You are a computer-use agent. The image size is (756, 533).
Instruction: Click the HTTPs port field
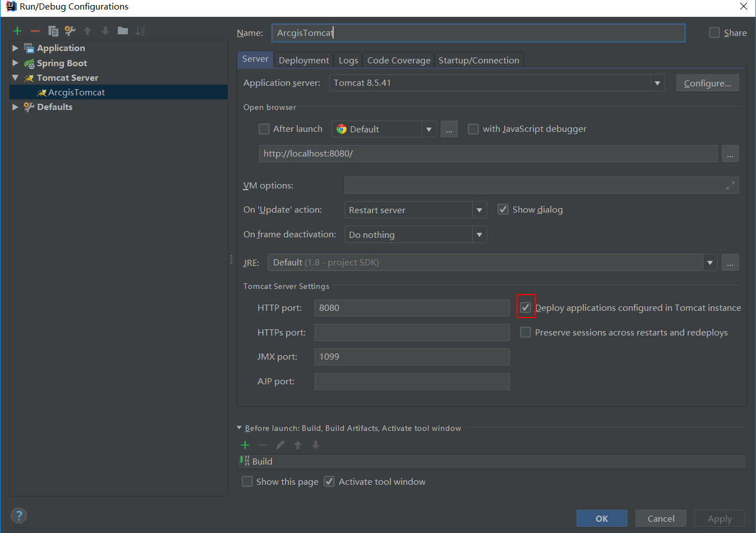[x=412, y=332]
